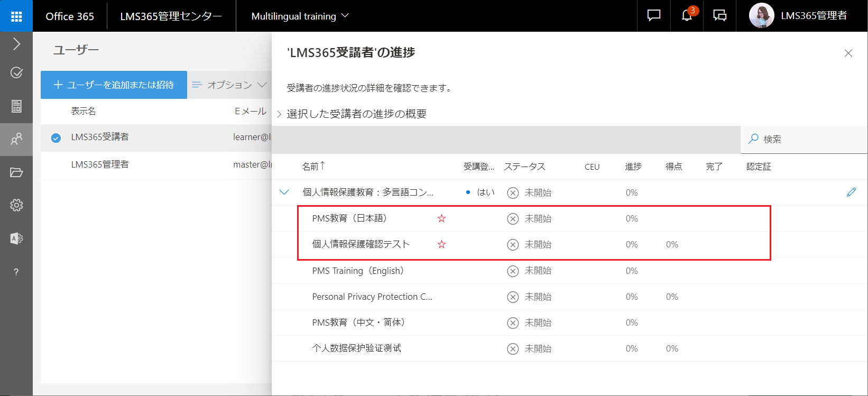
Task: Open the feedback speech bubbles icon
Action: (720, 16)
